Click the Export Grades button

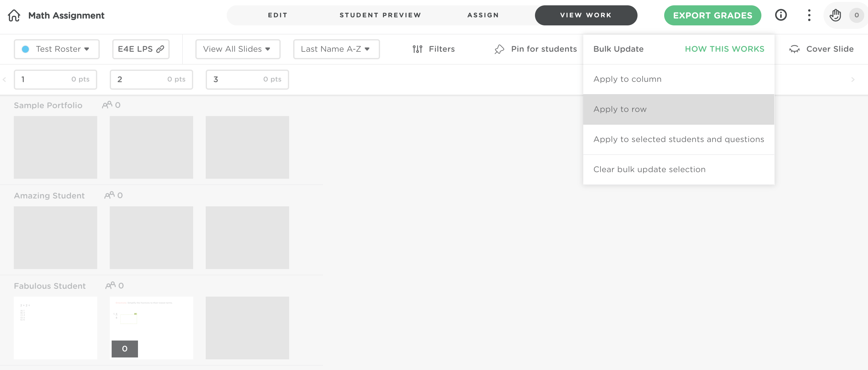coord(712,15)
